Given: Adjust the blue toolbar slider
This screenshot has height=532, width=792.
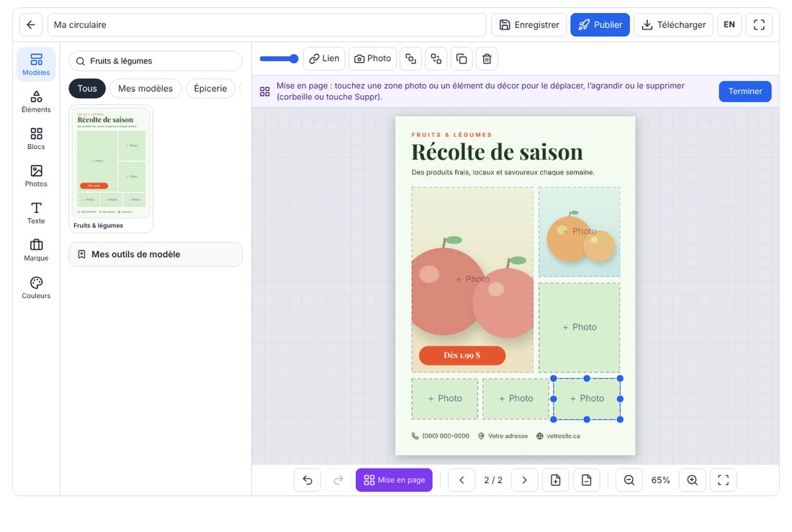Looking at the screenshot, I should [279, 58].
